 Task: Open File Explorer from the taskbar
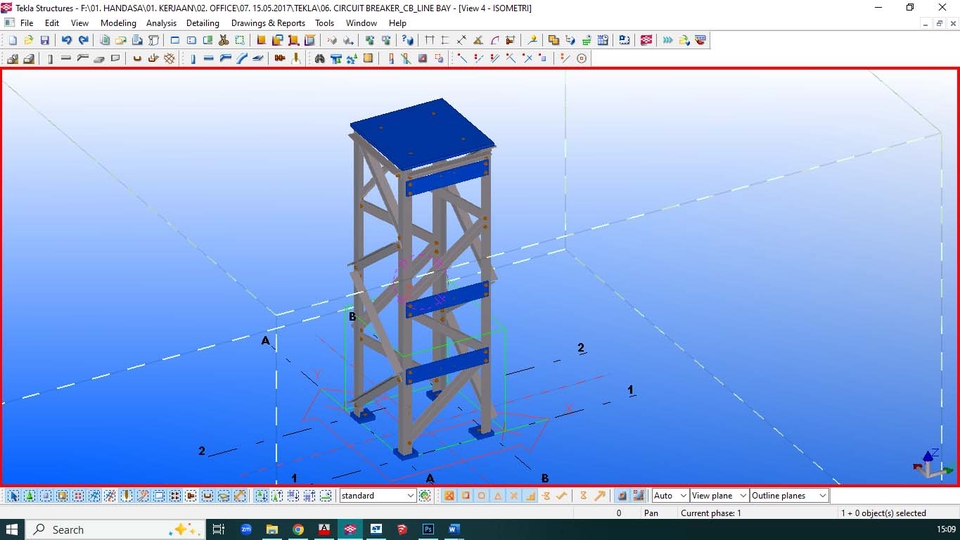272,530
